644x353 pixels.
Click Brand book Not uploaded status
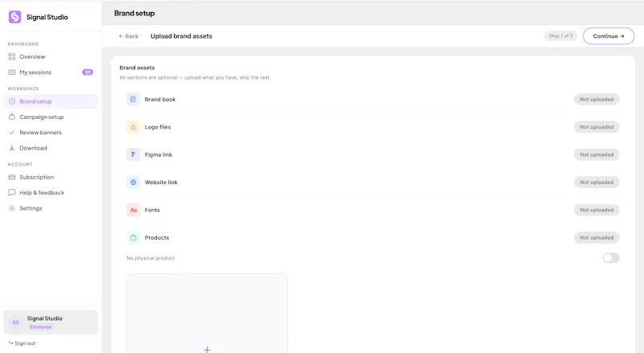coord(597,100)
